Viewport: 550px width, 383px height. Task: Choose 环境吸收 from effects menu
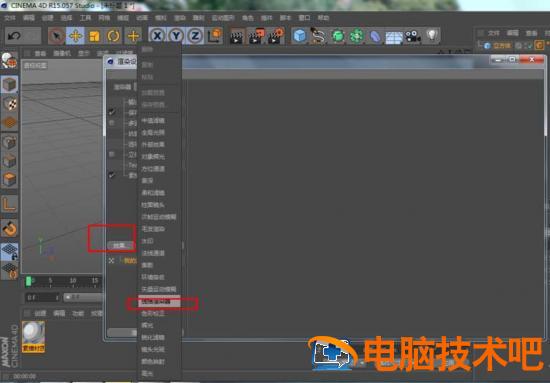click(x=153, y=277)
